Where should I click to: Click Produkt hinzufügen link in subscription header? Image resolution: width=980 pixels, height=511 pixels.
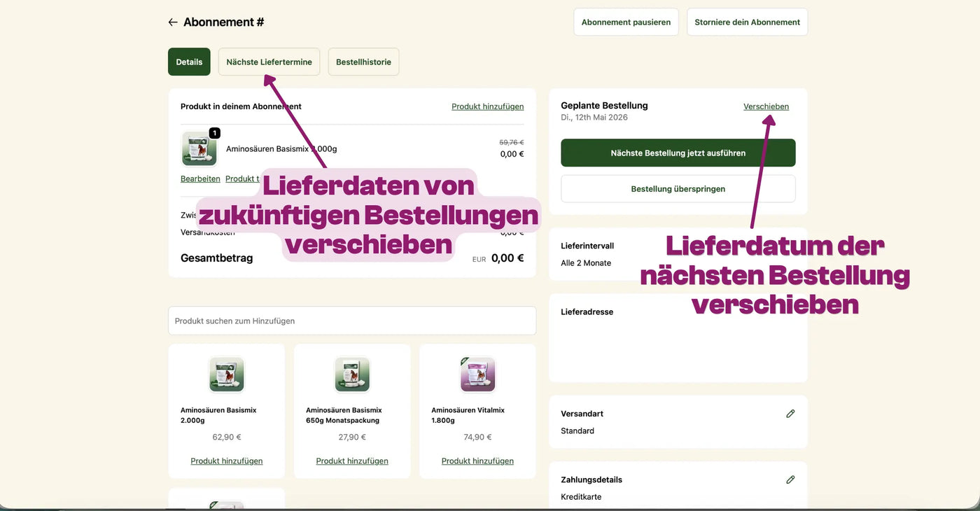487,106
